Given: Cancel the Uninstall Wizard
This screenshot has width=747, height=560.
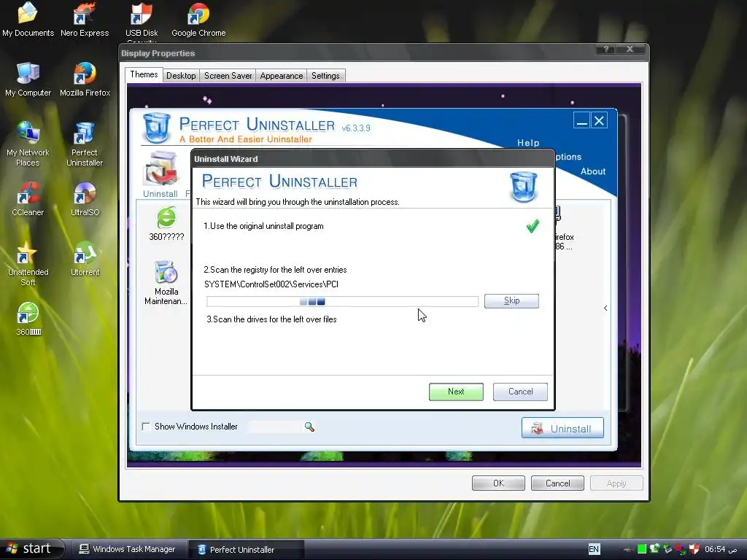Looking at the screenshot, I should tap(520, 392).
